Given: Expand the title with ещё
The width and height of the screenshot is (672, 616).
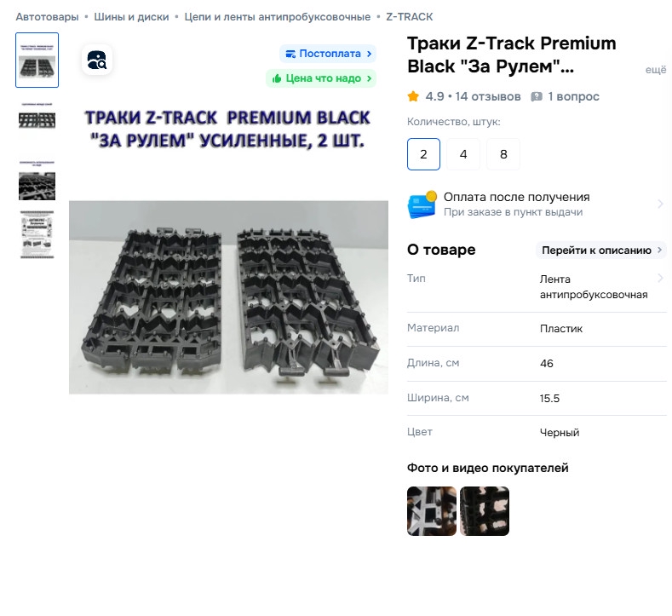Looking at the screenshot, I should [656, 70].
